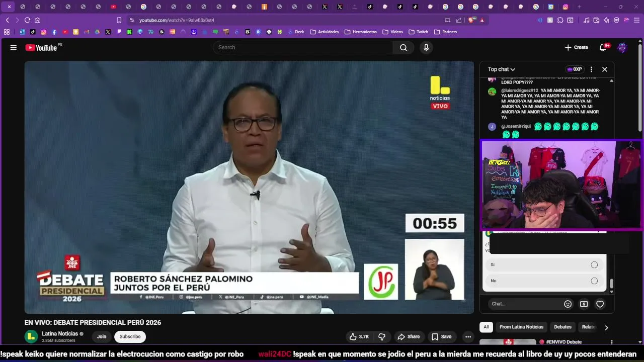This screenshot has height=362, width=644.
Task: Open the Twitch bookmarks folder
Action: click(418, 32)
